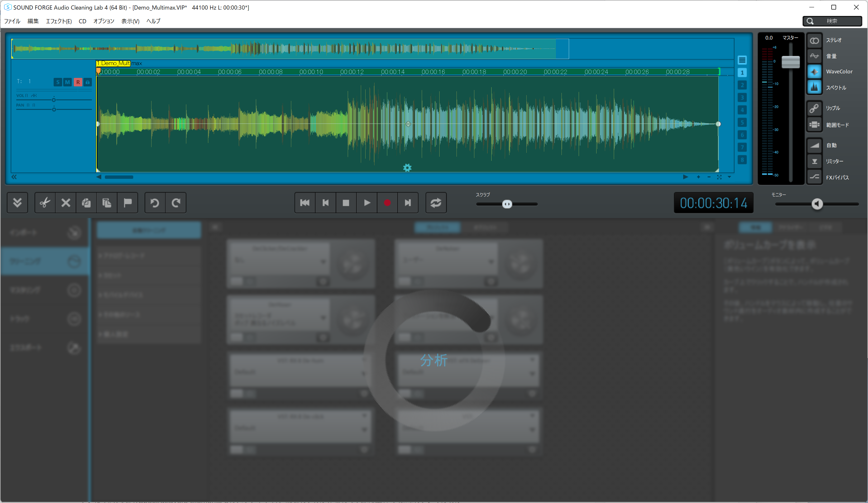This screenshot has width=868, height=503.
Task: Toggle the loop playback icon
Action: pyautogui.click(x=436, y=203)
